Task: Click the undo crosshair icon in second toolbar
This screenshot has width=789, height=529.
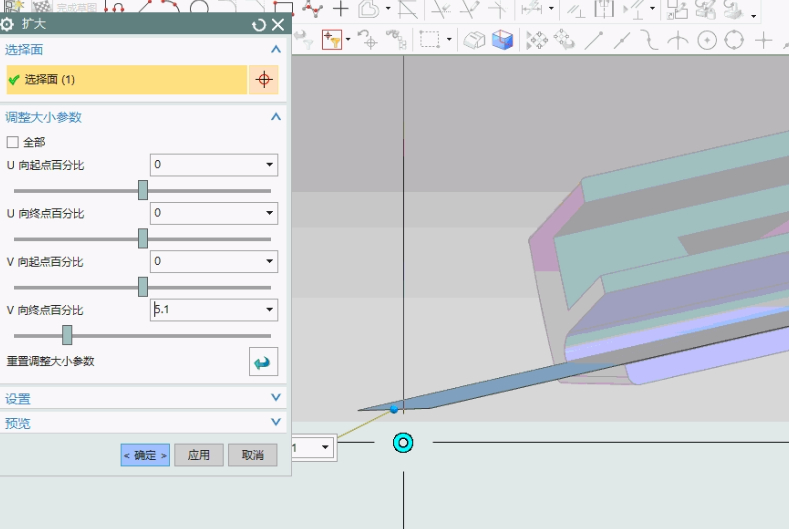Action: (x=368, y=40)
